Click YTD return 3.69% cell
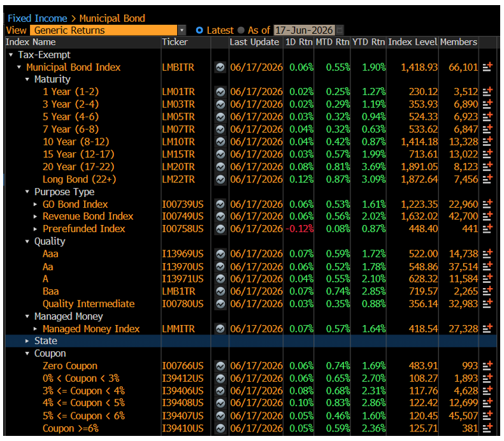This screenshot has width=504, height=441. coord(374,167)
